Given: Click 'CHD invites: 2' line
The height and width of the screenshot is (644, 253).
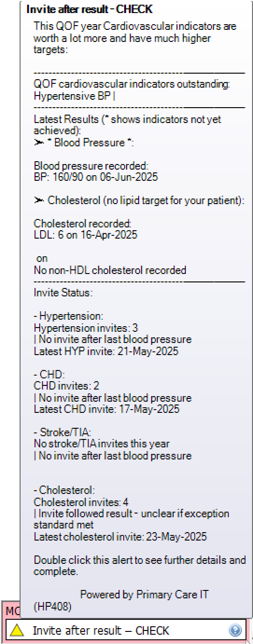Looking at the screenshot, I should tap(66, 386).
